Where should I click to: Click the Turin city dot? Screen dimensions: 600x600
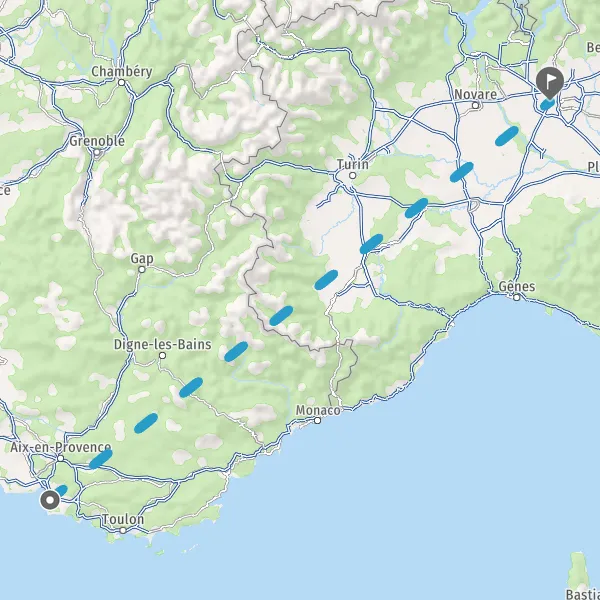(352, 176)
